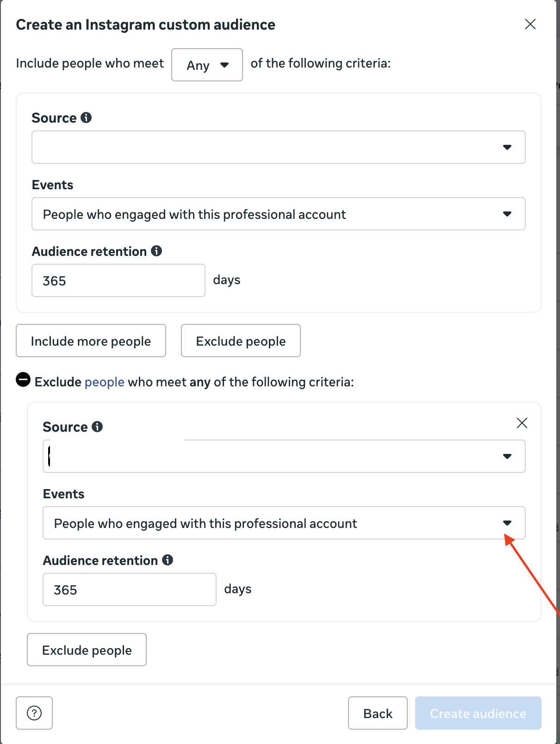Open the exclude section Source dropdown

pos(284,456)
